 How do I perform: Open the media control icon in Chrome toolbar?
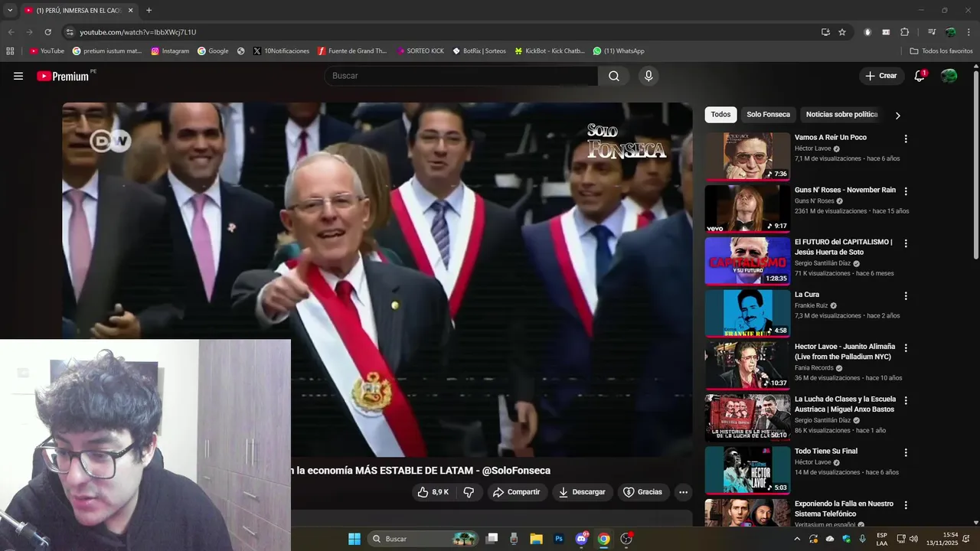pos(931,32)
